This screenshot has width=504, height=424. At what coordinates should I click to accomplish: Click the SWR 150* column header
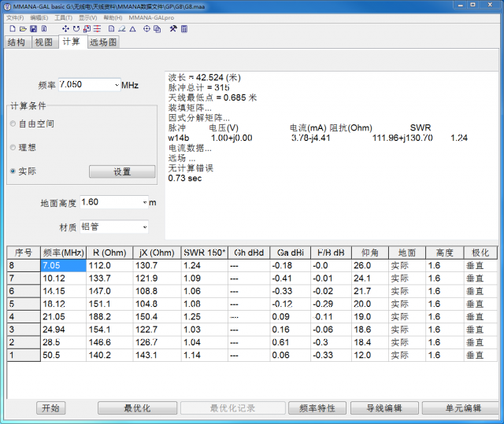click(x=205, y=253)
